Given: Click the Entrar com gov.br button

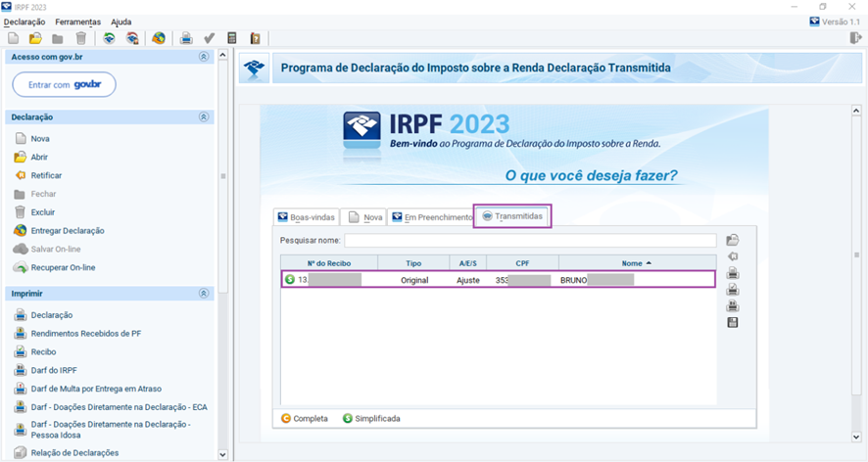Looking at the screenshot, I should coord(65,84).
